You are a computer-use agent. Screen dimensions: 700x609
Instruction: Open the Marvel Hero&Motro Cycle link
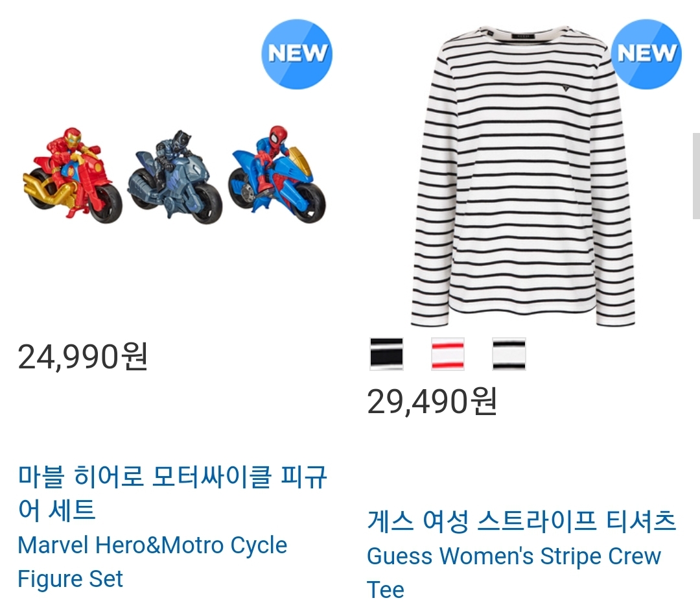[152, 545]
